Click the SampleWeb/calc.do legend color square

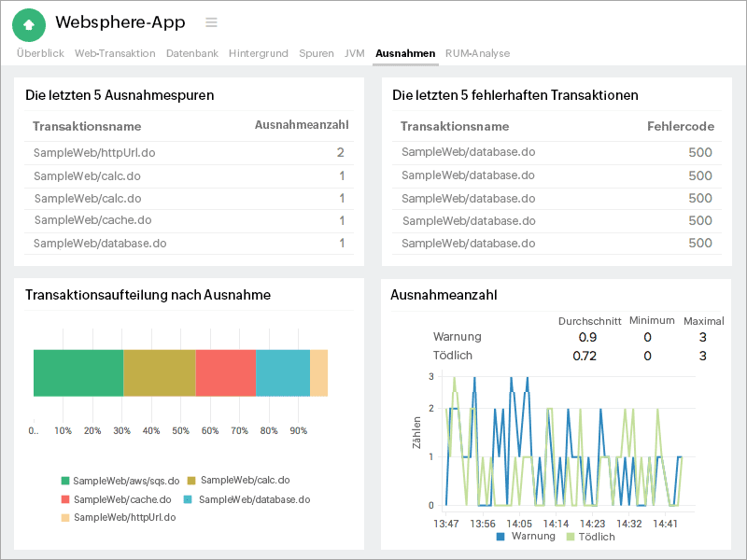191,481
